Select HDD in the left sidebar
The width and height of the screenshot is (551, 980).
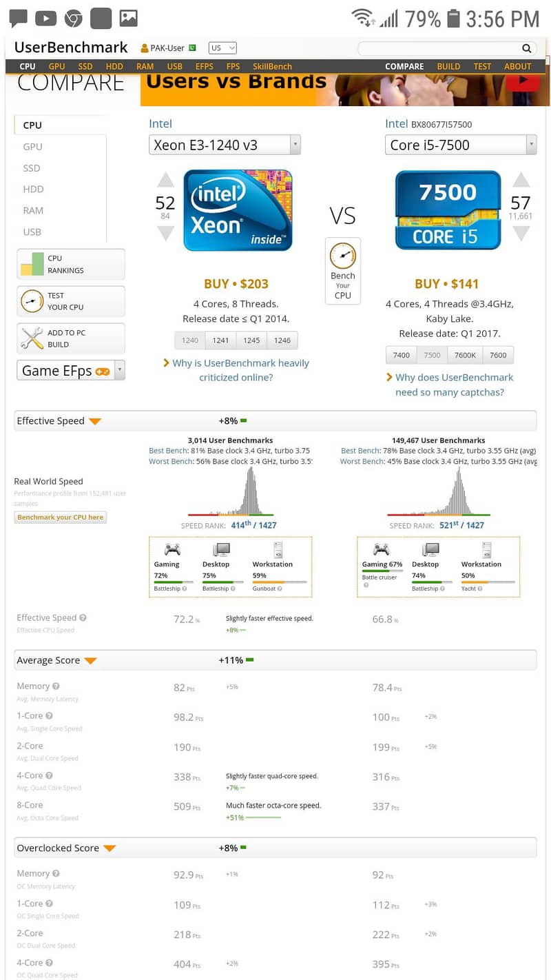pos(33,189)
